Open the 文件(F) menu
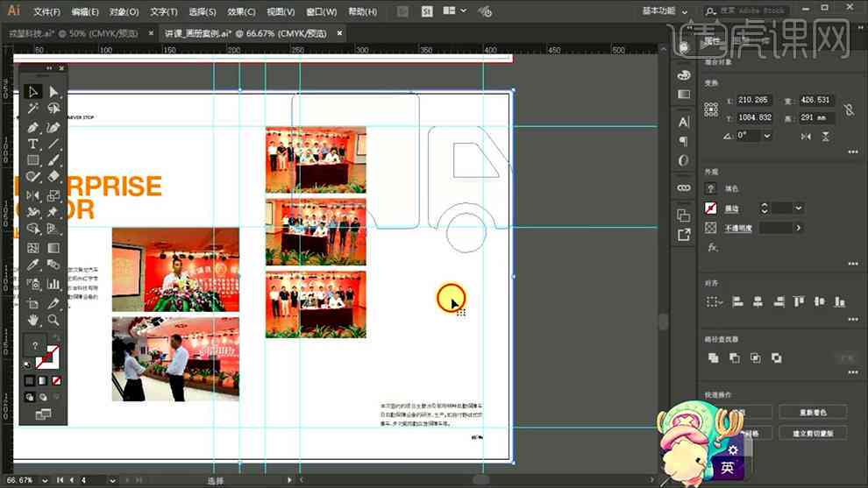The width and height of the screenshot is (868, 488). click(47, 11)
